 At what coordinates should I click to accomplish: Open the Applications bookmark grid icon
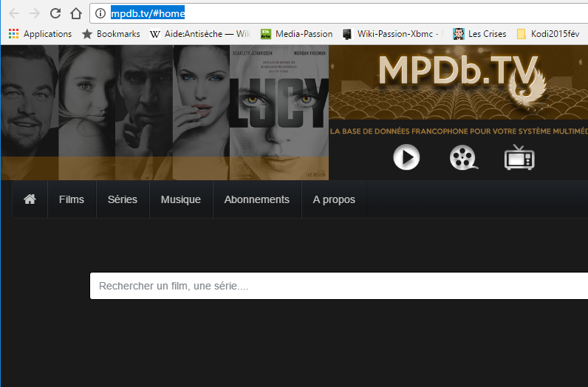tap(40, 34)
